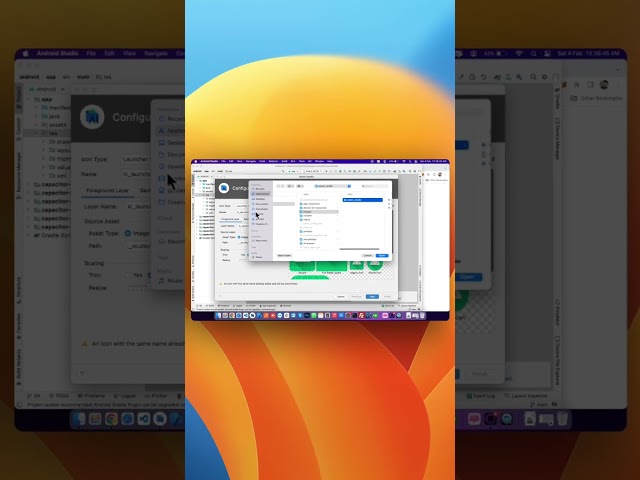
Task: Select the Trim 'Yes' radio in background dialog
Action: 128,276
